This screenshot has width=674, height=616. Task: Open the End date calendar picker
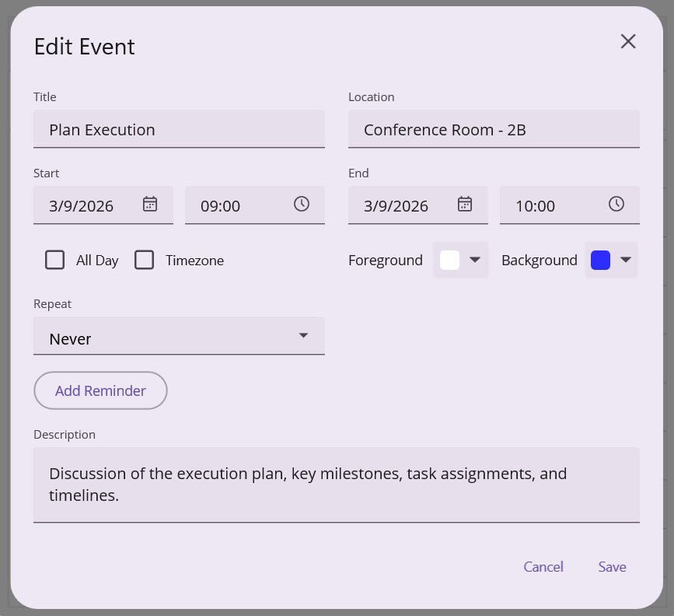465,204
